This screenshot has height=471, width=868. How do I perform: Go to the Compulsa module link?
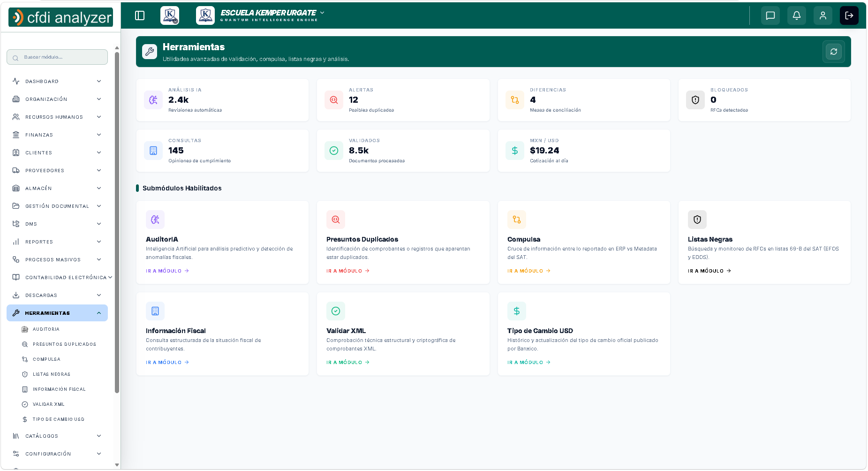pos(529,271)
